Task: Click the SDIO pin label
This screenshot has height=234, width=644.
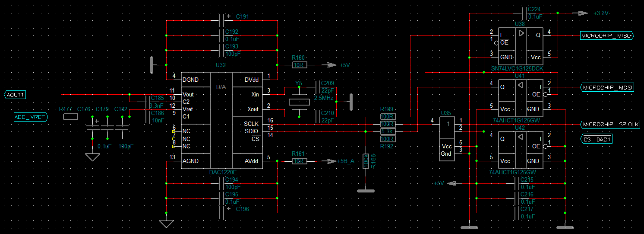Action: click(x=252, y=131)
